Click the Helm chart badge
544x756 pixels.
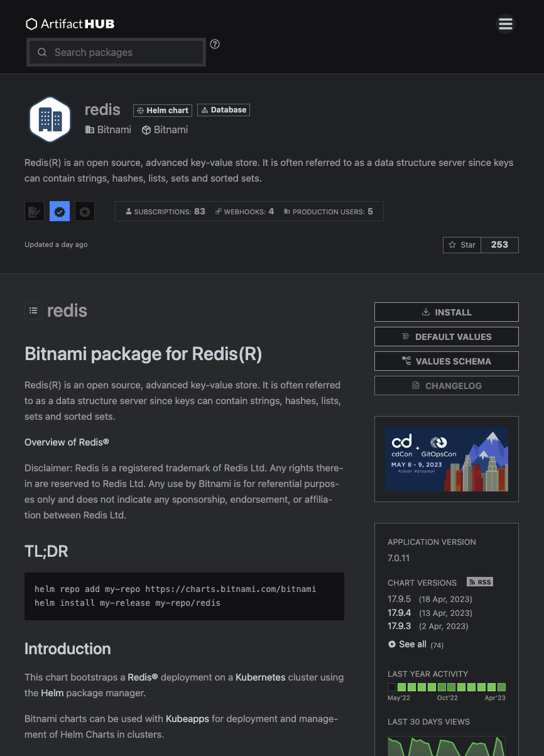coord(162,110)
